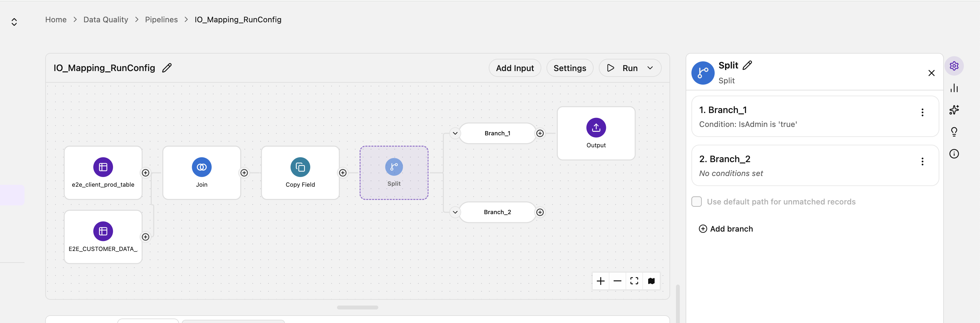Viewport: 980px width, 323px height.
Task: Click the e2e_client_prod_table node icon
Action: coord(103,167)
